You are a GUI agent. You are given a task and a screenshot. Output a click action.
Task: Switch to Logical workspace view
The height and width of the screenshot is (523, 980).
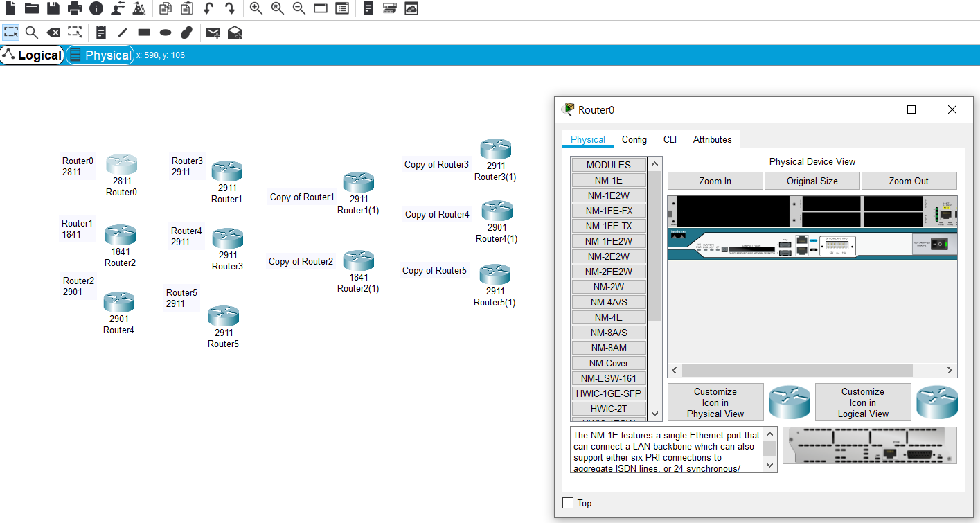tap(32, 55)
